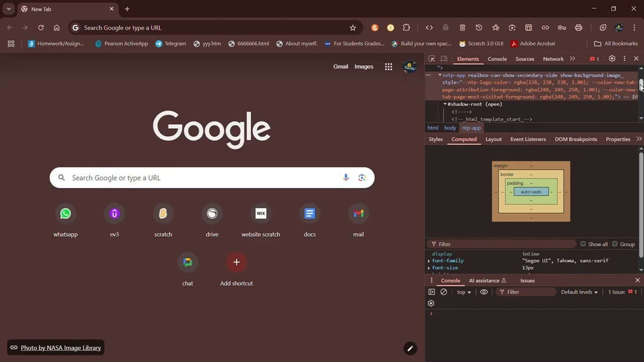Open the Google apps grid on New Tab page
The image size is (644, 362).
[388, 66]
